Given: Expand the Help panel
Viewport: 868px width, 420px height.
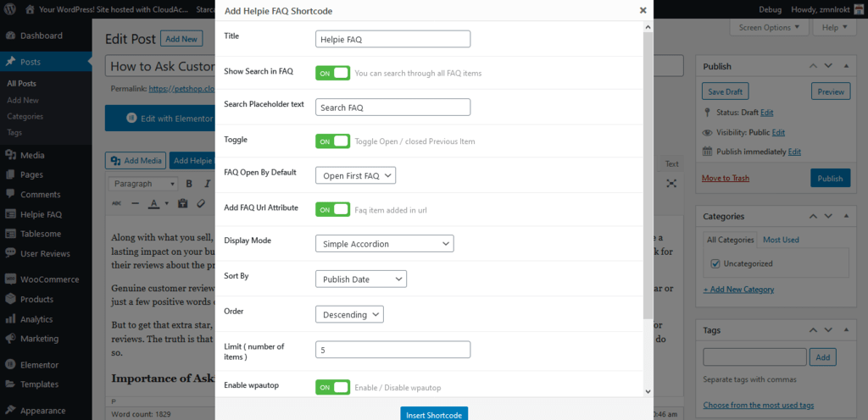Looking at the screenshot, I should pyautogui.click(x=835, y=27).
